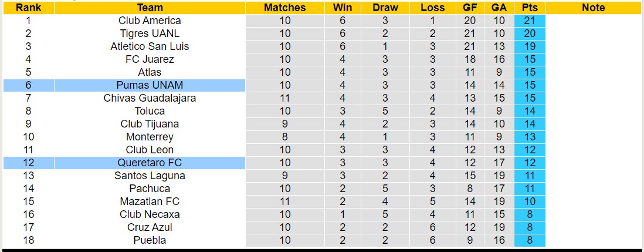Click the Rank column header

pos(28,8)
